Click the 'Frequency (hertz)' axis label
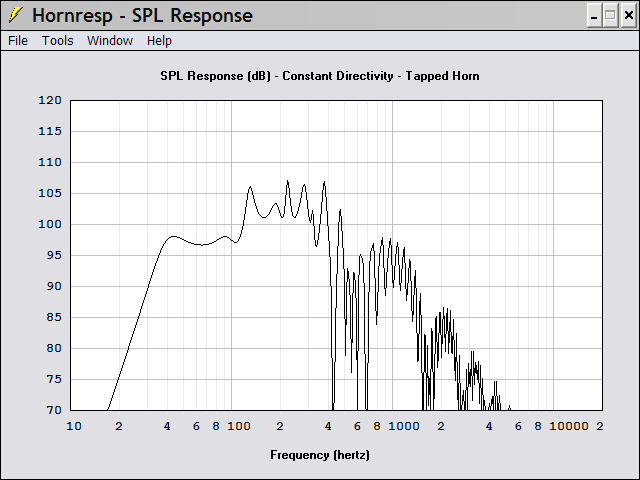 (320, 455)
